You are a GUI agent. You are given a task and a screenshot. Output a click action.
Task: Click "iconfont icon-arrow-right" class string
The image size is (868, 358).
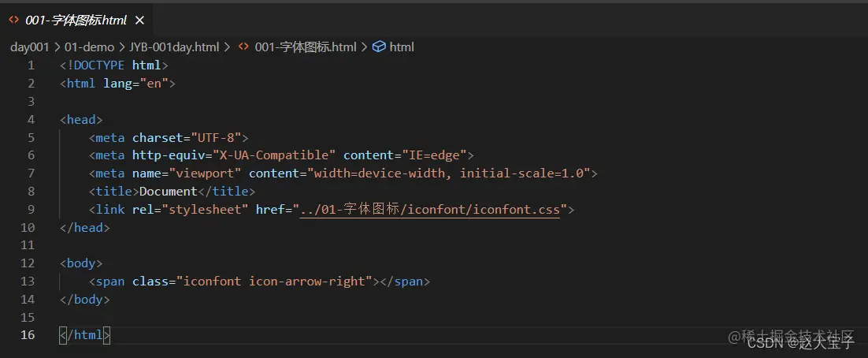tap(274, 282)
